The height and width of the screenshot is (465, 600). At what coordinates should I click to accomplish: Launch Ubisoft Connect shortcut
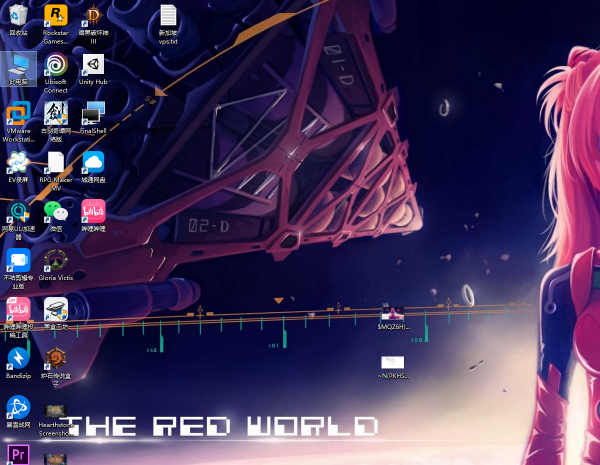[x=56, y=64]
